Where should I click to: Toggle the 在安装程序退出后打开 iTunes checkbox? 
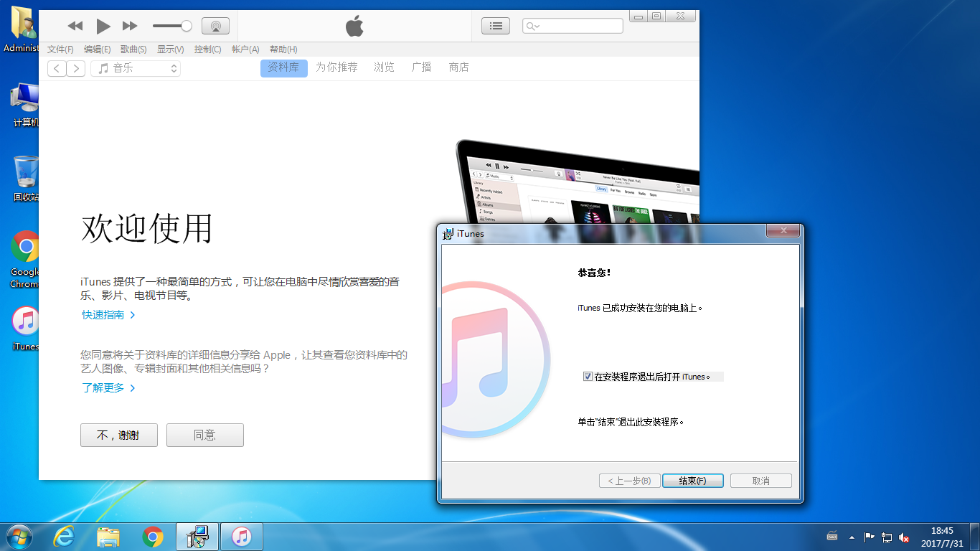588,377
